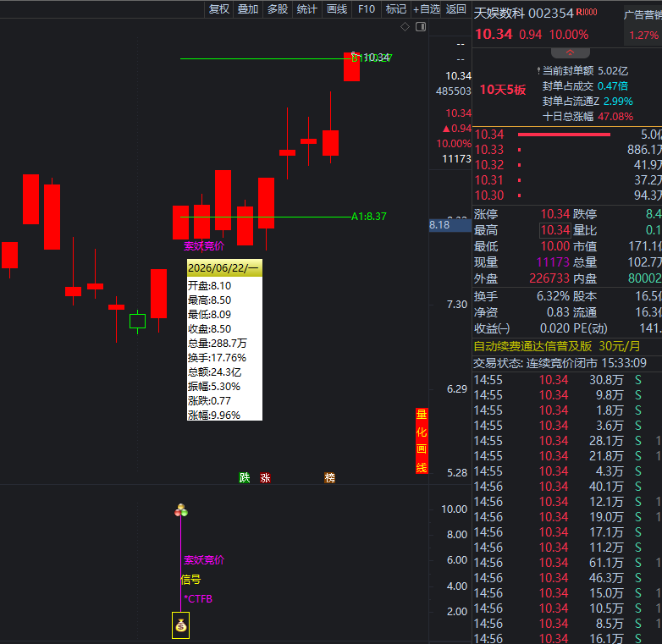
Task: Click the 换手 6.32% value
Action: pos(553,296)
